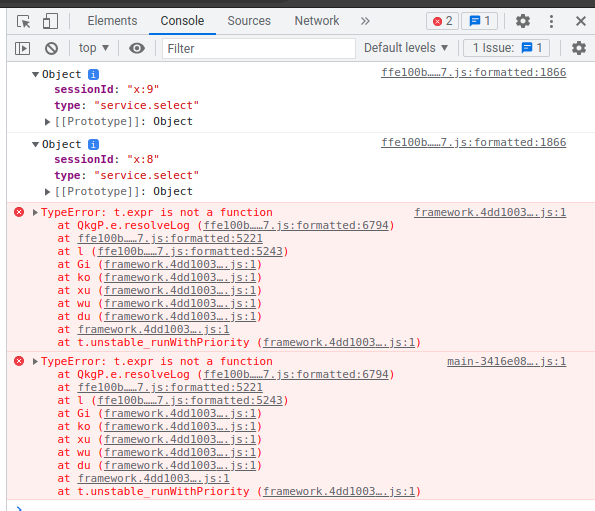Open du framework link in second error stack

(180, 465)
